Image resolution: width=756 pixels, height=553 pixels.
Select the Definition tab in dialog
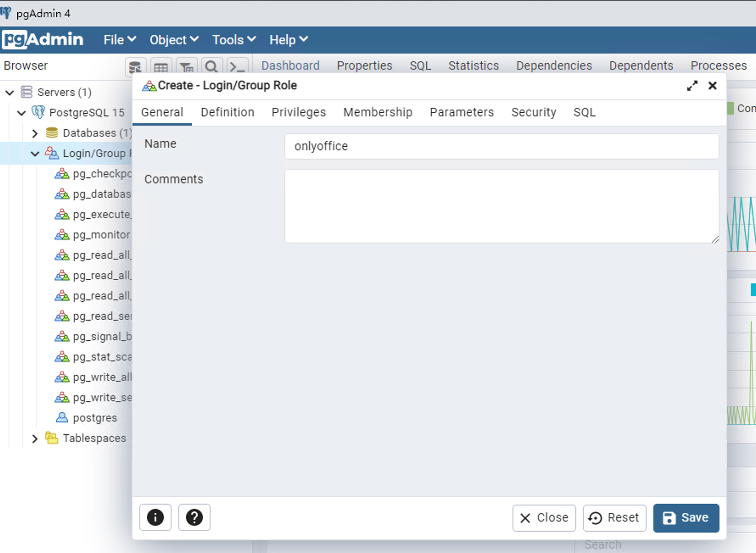227,112
